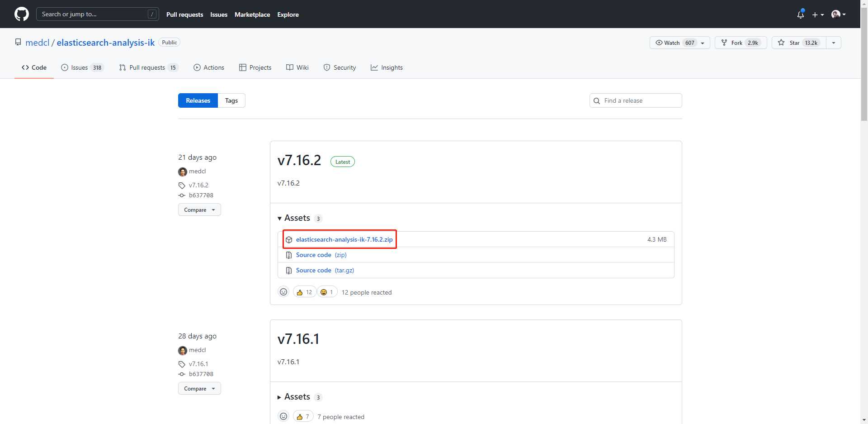Toggle the laugh reaction with 1

(x=327, y=292)
